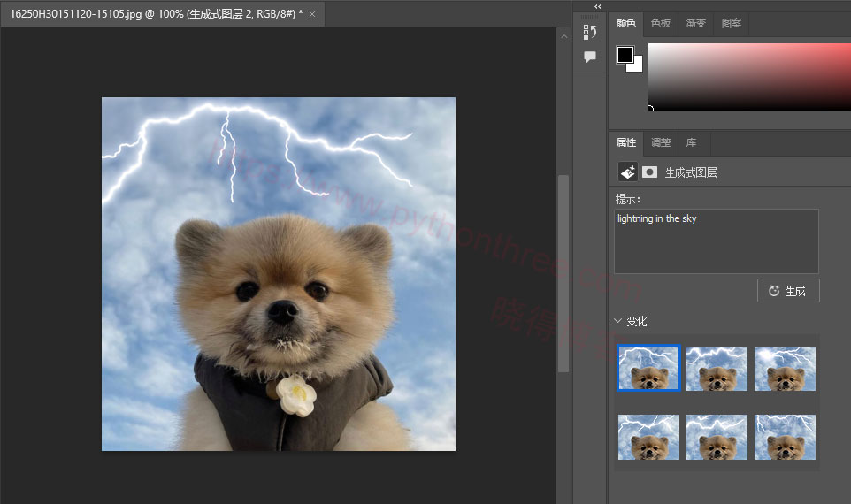
Task: Collapse the 变化 variations section
Action: pos(617,321)
